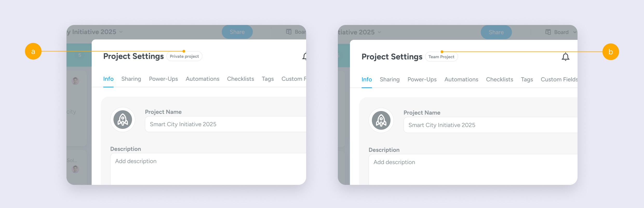Click the user avatar near the bottom left
The height and width of the screenshot is (208, 644).
tap(76, 169)
